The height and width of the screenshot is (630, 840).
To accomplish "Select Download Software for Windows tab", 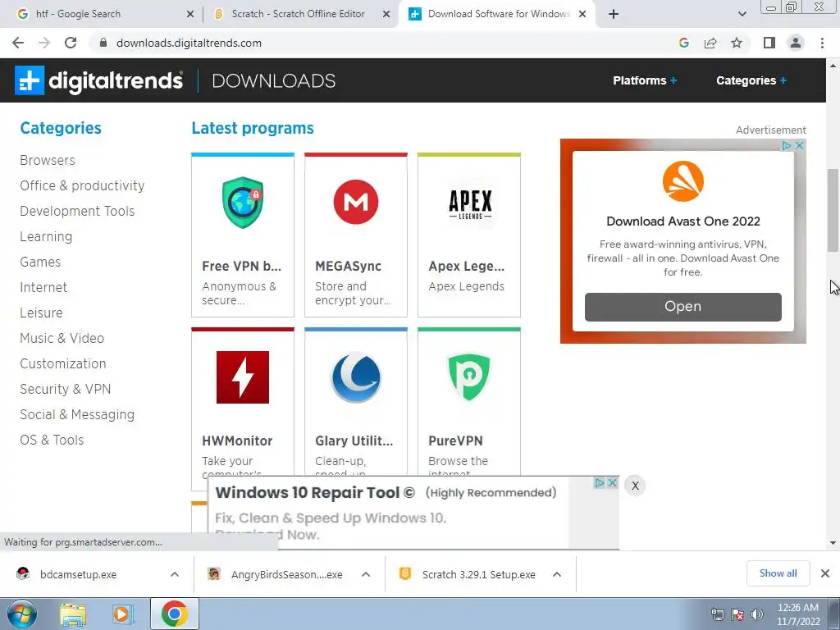I will (x=498, y=14).
